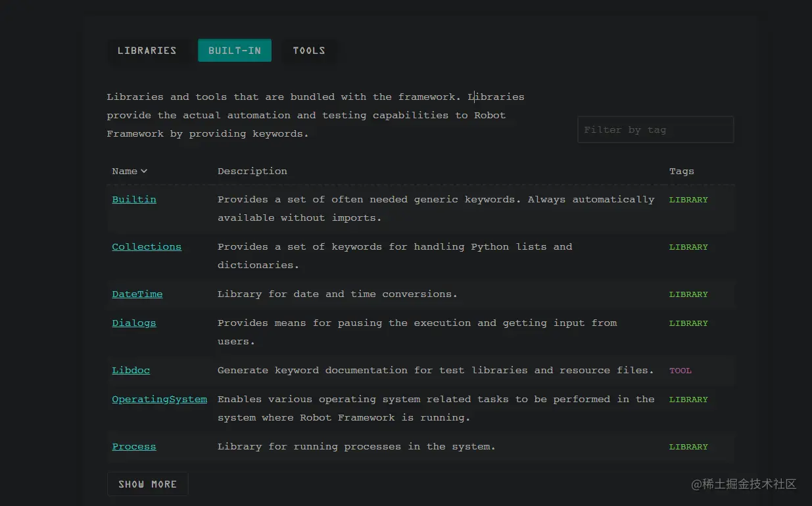Switch to the Libraries tab

(x=147, y=51)
